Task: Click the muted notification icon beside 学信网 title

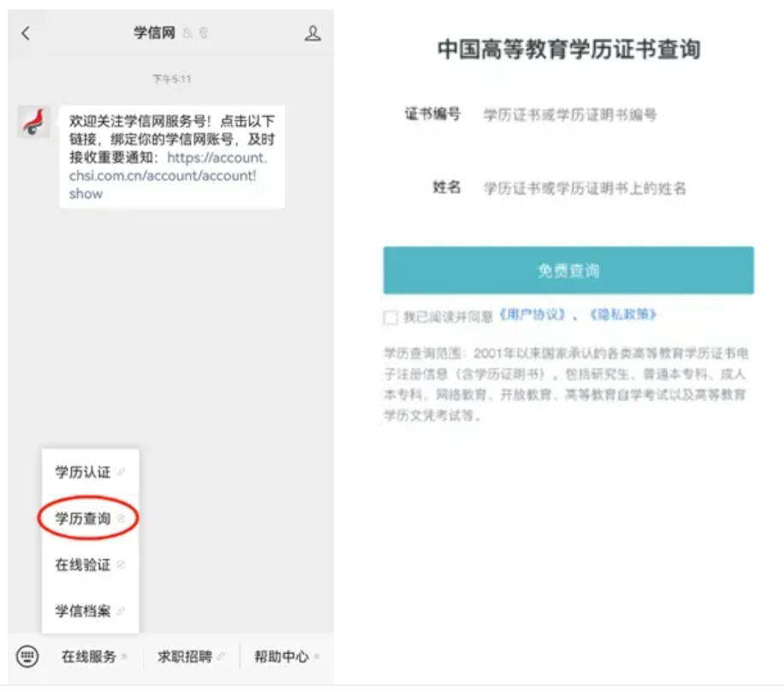Action: (x=187, y=33)
